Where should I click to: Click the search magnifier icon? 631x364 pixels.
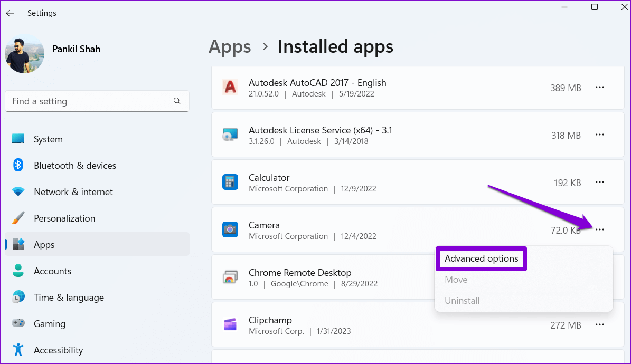coord(177,101)
